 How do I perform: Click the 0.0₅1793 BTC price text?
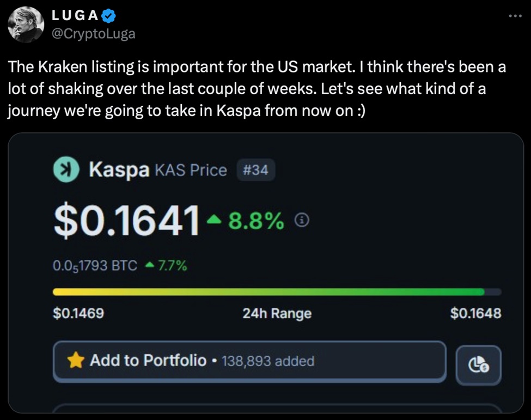pos(95,266)
